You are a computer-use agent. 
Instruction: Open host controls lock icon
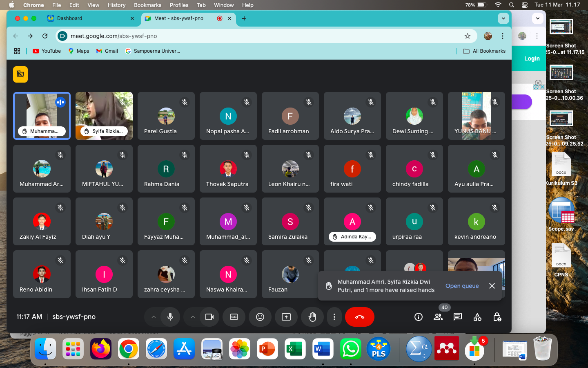[497, 317]
